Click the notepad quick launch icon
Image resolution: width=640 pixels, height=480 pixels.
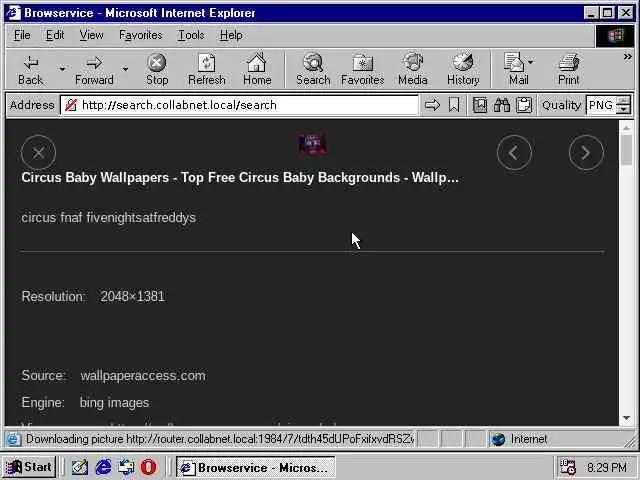pyautogui.click(x=80, y=467)
